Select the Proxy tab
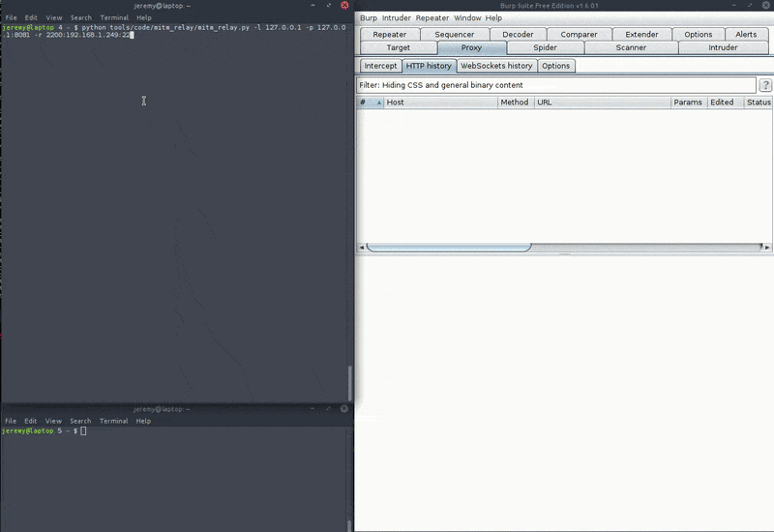The height and width of the screenshot is (532, 774). (471, 47)
